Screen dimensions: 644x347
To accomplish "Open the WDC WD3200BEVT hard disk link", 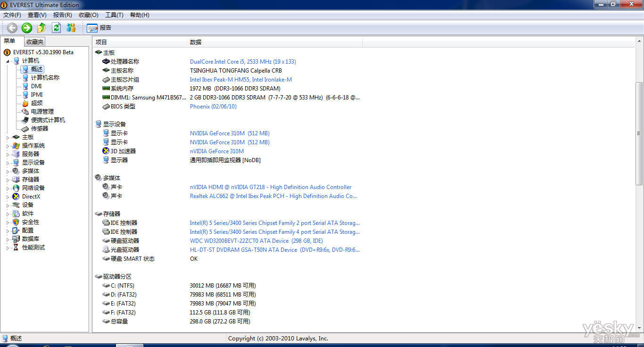I will pyautogui.click(x=256, y=241).
